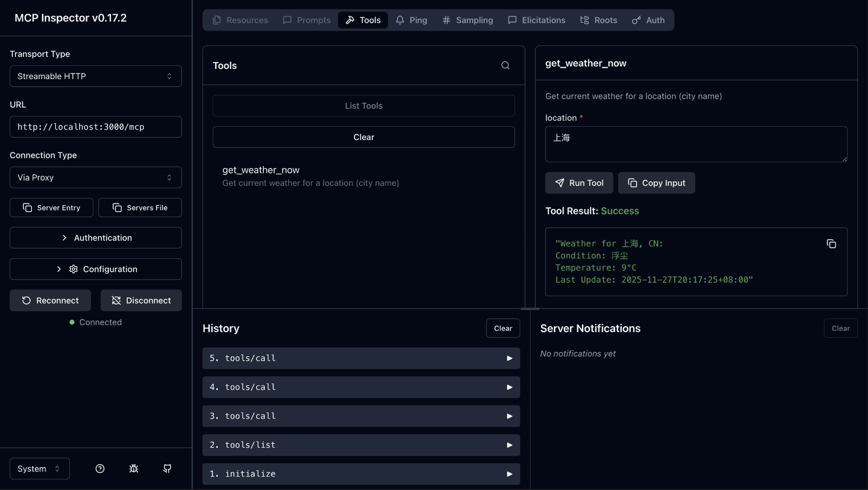The image size is (868, 490).
Task: Copy Server Entry configuration
Action: click(52, 208)
